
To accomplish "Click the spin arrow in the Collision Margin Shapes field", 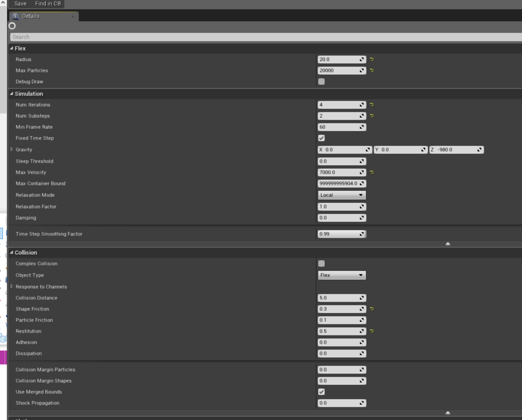I will pos(362,381).
